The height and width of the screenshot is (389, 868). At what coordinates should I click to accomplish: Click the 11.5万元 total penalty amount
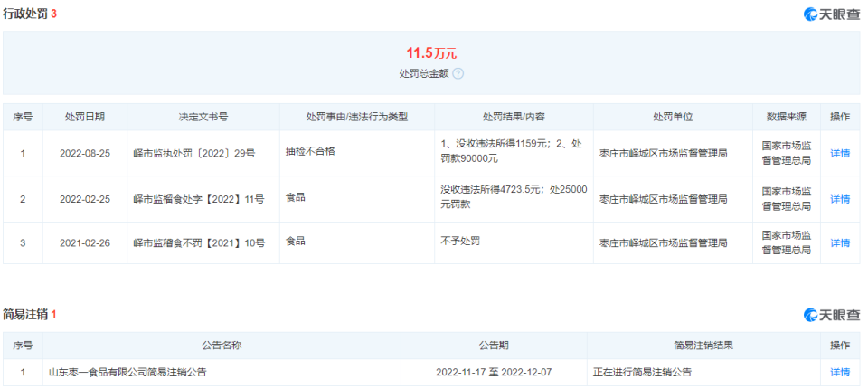(431, 53)
